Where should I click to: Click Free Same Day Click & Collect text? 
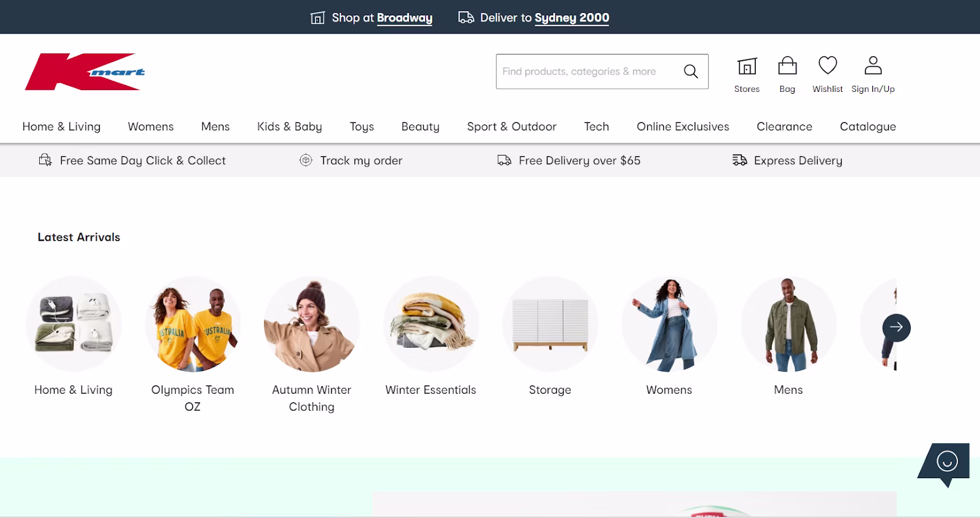[x=143, y=160]
